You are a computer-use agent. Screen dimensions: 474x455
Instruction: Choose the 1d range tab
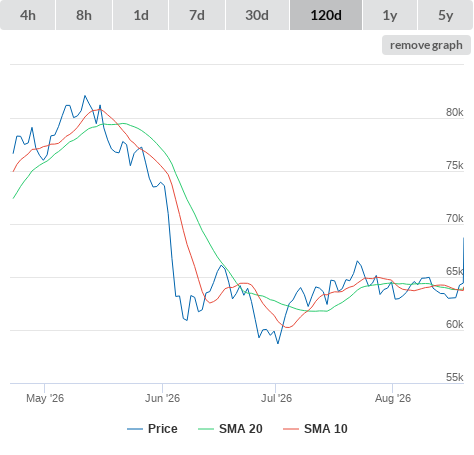(x=141, y=15)
